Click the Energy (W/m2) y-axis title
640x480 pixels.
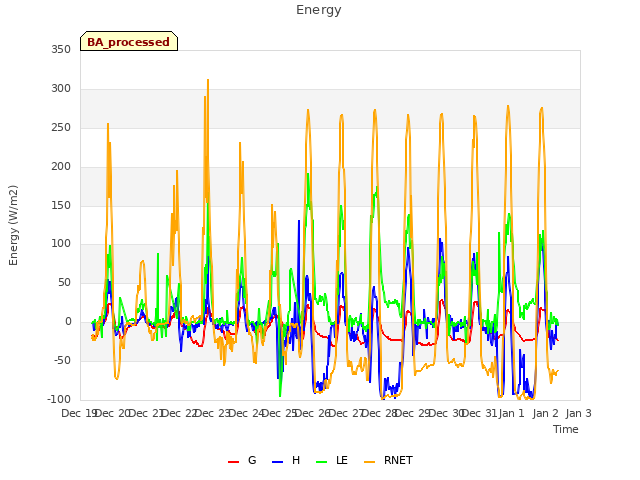[13, 225]
